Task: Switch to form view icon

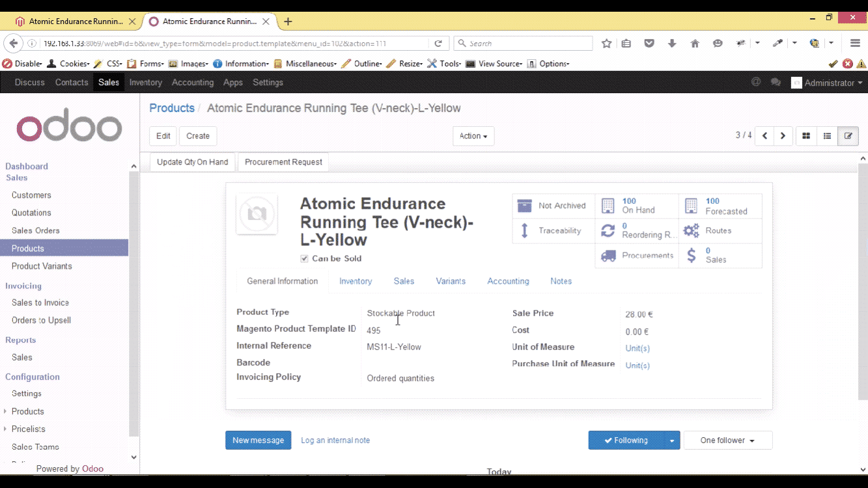Action: (848, 136)
